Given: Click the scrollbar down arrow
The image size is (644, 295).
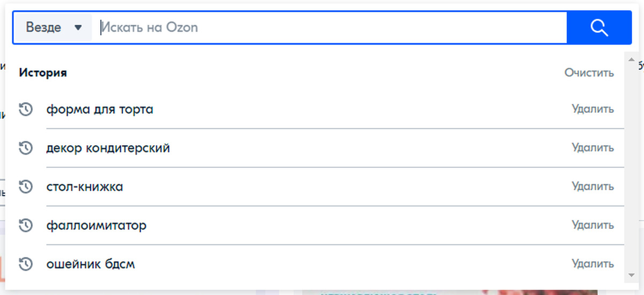Looking at the screenshot, I should [631, 275].
